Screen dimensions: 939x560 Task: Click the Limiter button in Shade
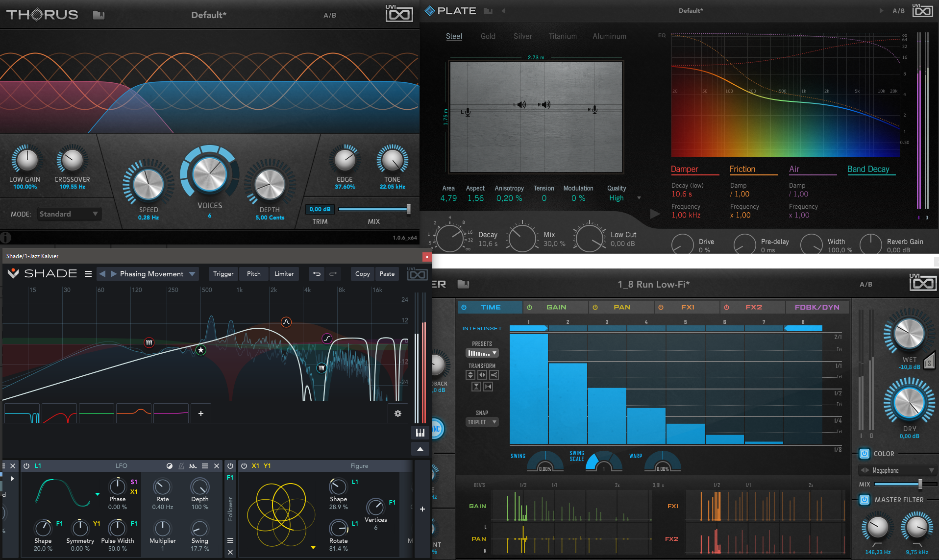point(284,274)
